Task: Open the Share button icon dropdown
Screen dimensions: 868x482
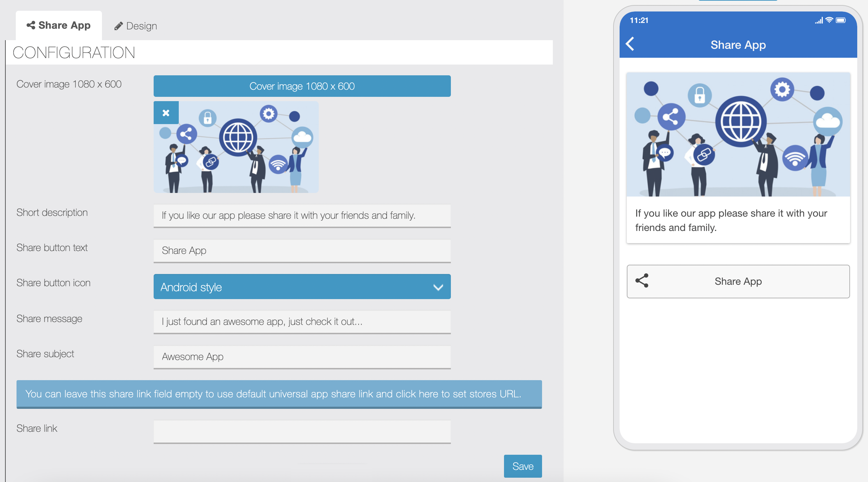Action: click(302, 287)
